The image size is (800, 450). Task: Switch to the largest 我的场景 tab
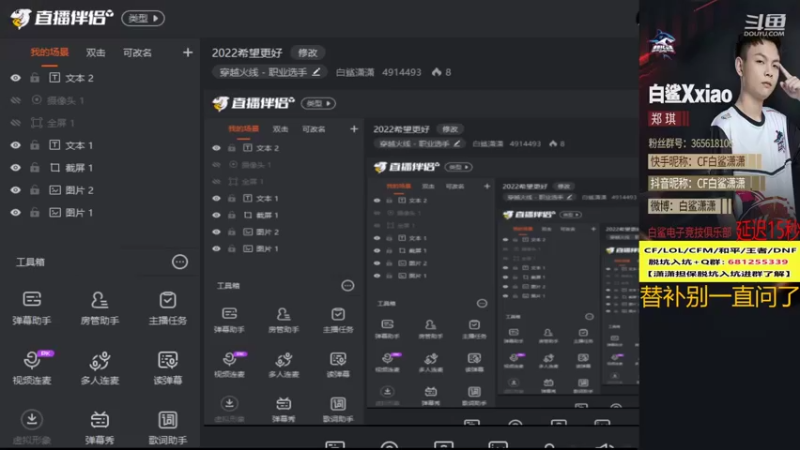pos(49,53)
